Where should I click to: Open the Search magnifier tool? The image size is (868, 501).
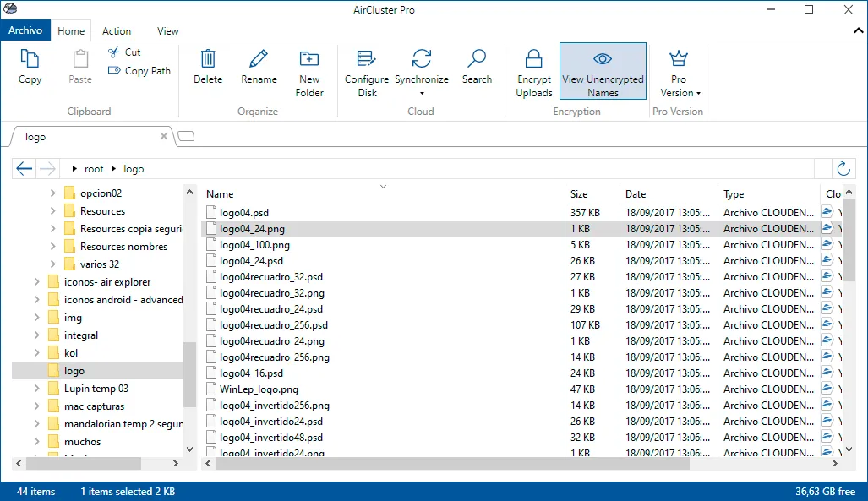[x=477, y=67]
